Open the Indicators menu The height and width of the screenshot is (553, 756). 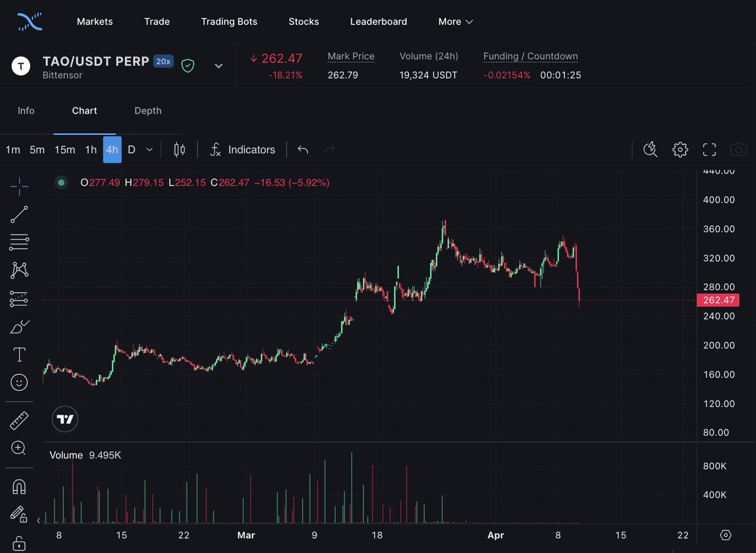[242, 149]
